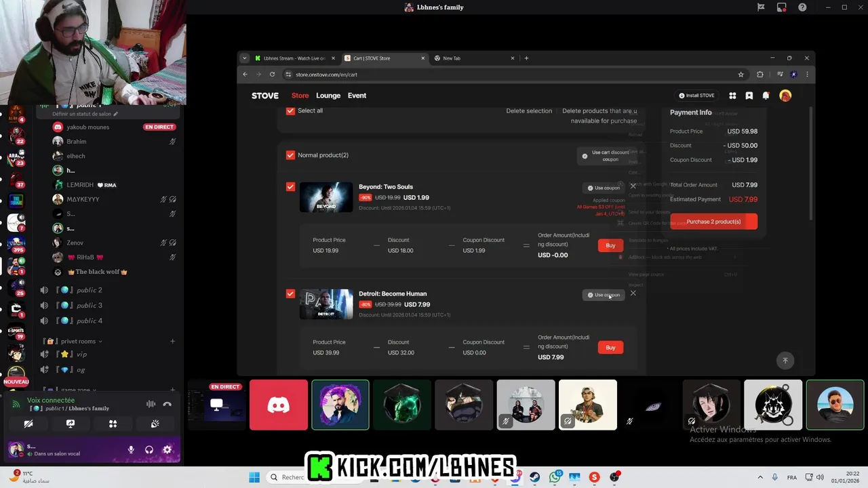The image size is (868, 488).
Task: Open a new browser tab with plus
Action: tap(526, 58)
